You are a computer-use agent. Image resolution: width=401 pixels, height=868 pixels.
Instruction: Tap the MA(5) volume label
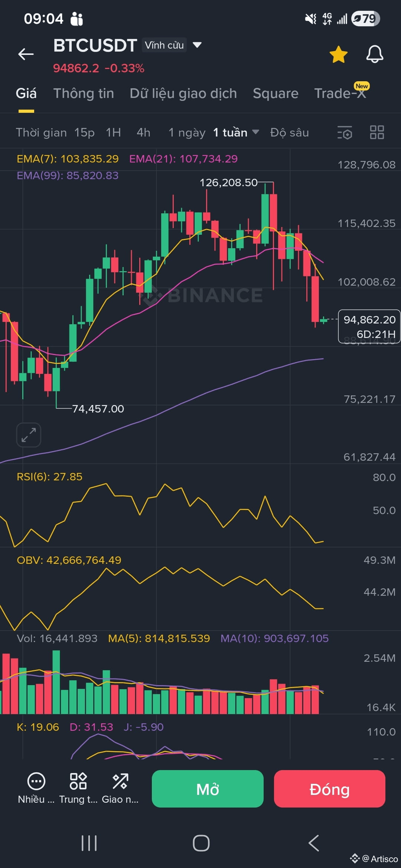[x=159, y=638]
